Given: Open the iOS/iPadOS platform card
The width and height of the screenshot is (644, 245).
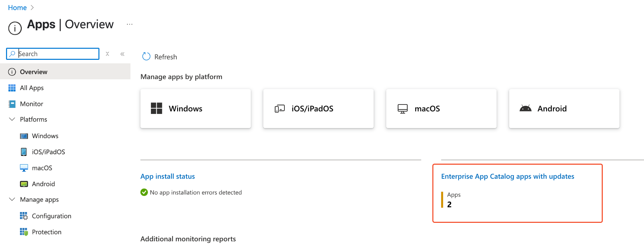Looking at the screenshot, I should (318, 109).
